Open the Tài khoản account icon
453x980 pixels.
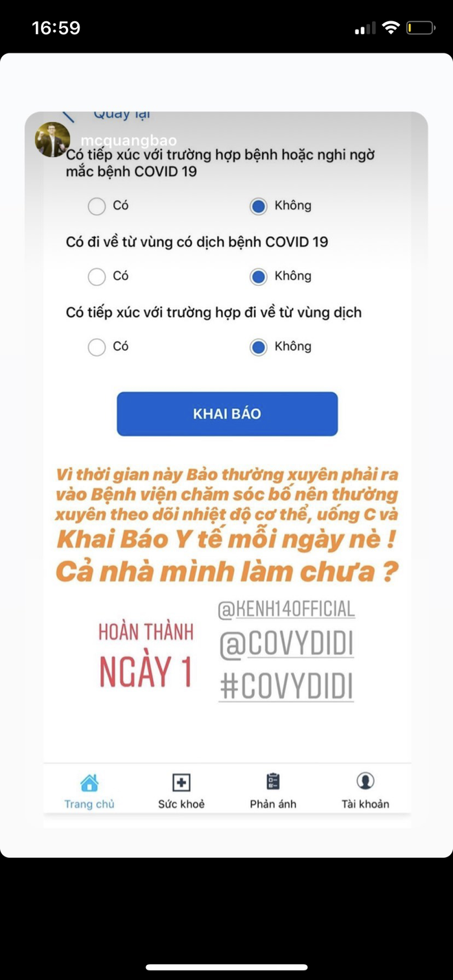click(x=365, y=781)
